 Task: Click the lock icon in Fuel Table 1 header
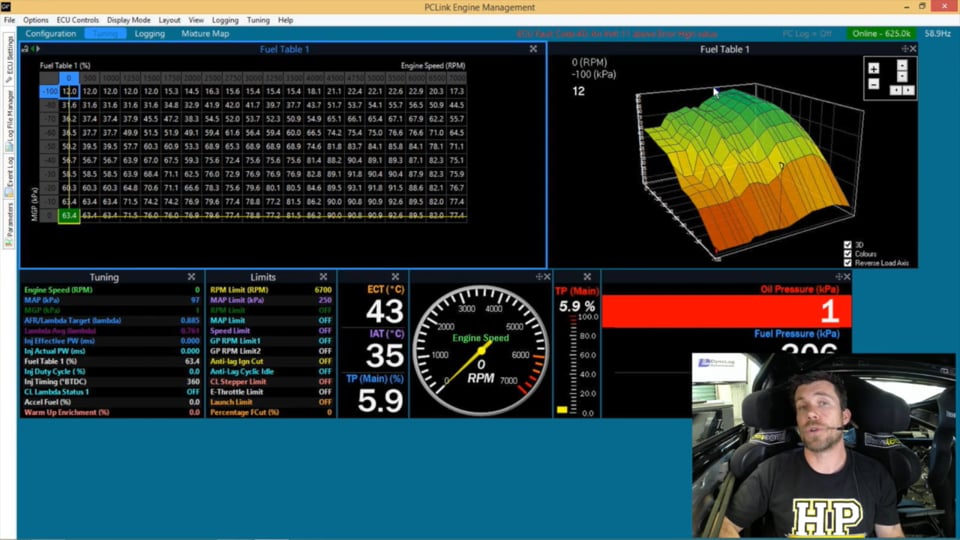click(25, 49)
